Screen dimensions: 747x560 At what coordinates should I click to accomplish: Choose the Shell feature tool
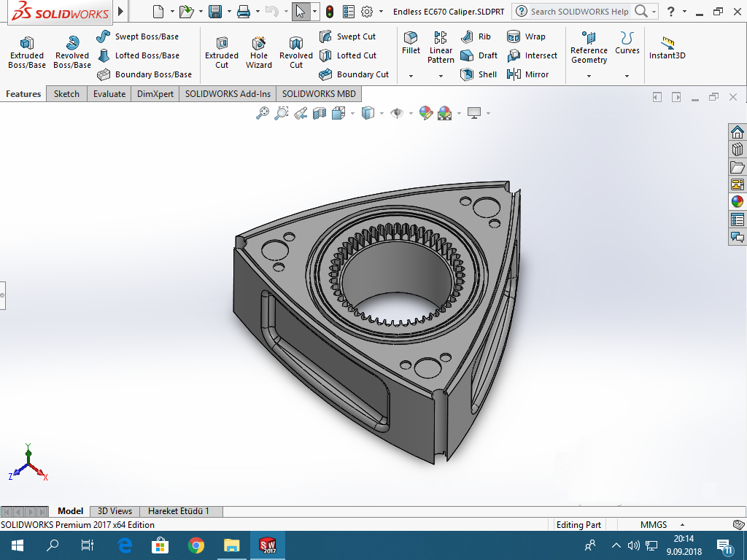coord(479,74)
